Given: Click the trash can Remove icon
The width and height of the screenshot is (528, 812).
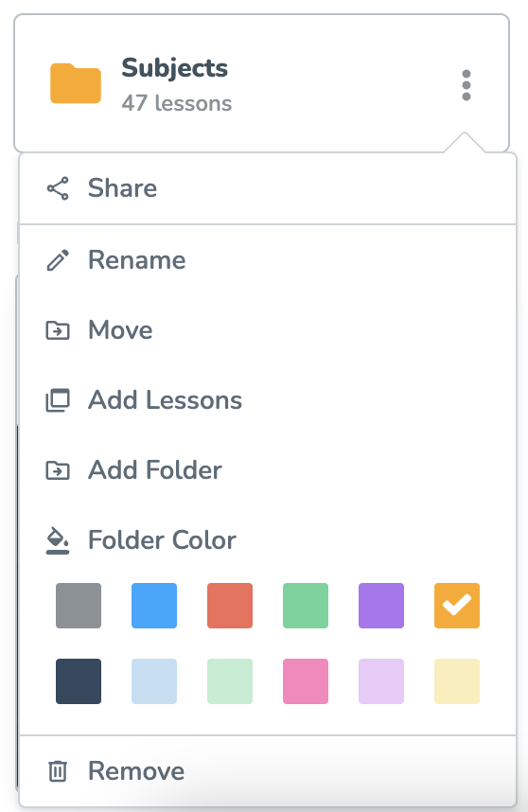Looking at the screenshot, I should coord(58,770).
